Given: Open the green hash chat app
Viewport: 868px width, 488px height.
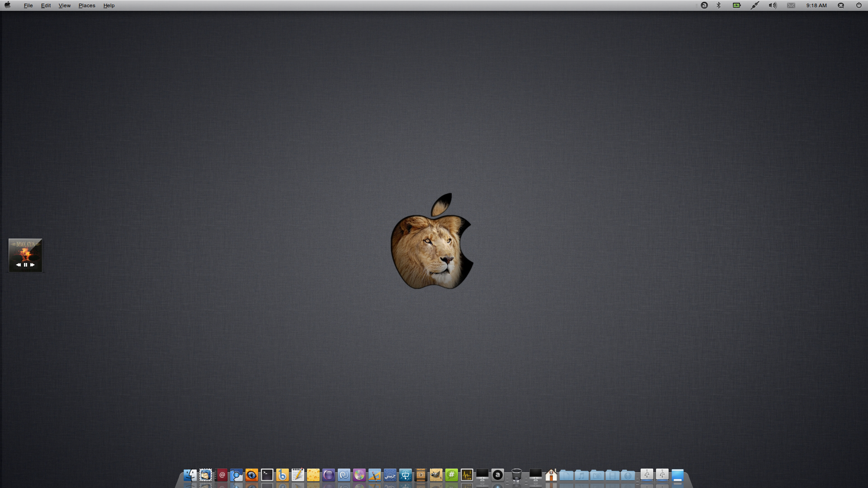Looking at the screenshot, I should click(452, 475).
